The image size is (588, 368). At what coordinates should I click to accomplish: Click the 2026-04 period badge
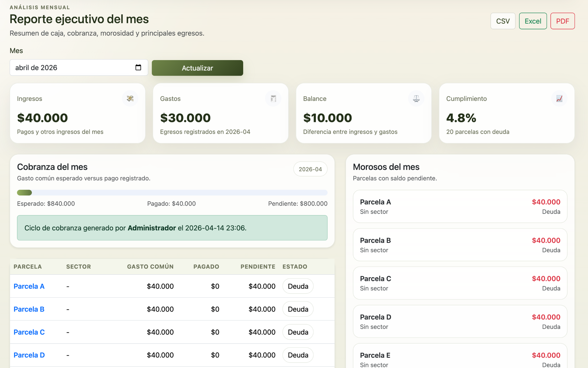click(310, 169)
